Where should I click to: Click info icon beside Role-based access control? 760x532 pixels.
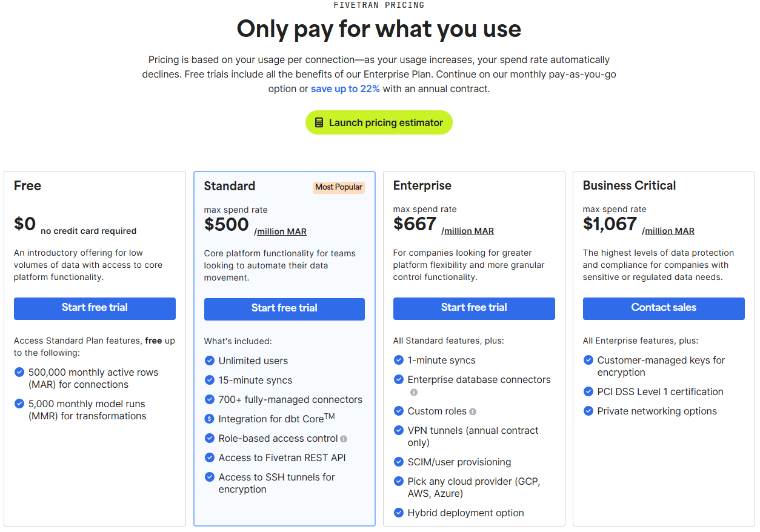pyautogui.click(x=344, y=439)
